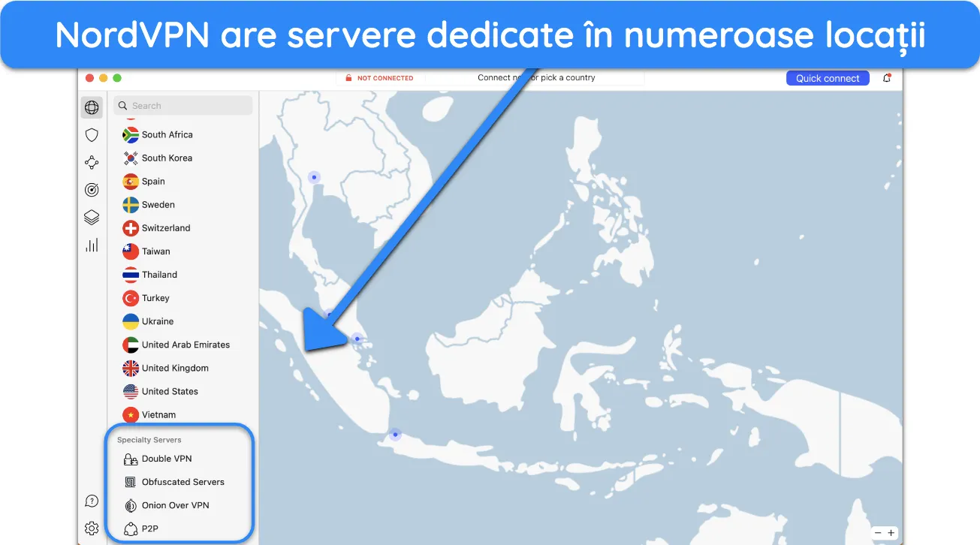
Task: Click the Thailand server dot on map
Action: [314, 178]
